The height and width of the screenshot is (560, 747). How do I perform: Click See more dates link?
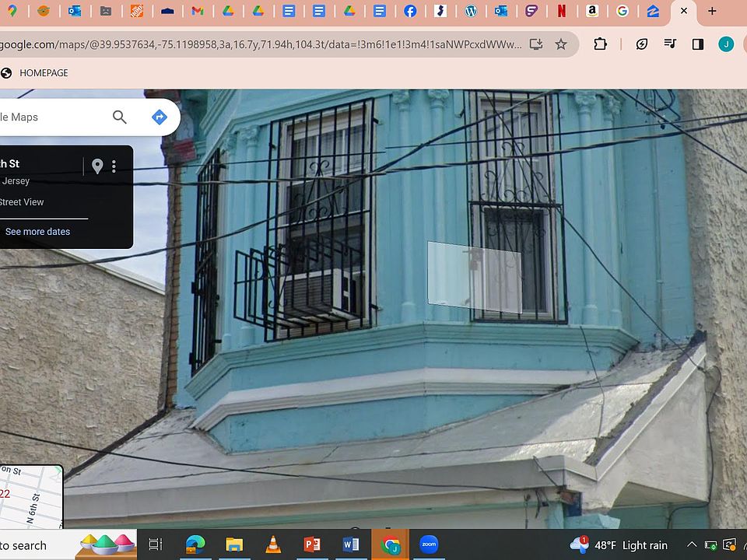(37, 232)
